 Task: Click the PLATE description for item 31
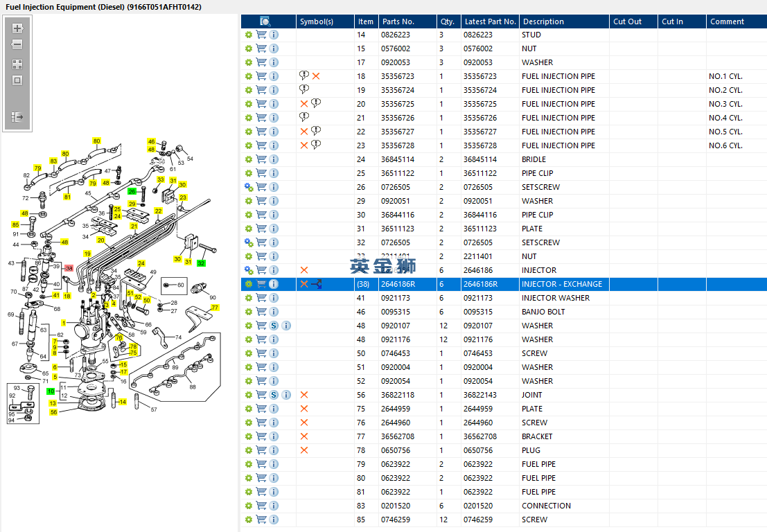(531, 229)
